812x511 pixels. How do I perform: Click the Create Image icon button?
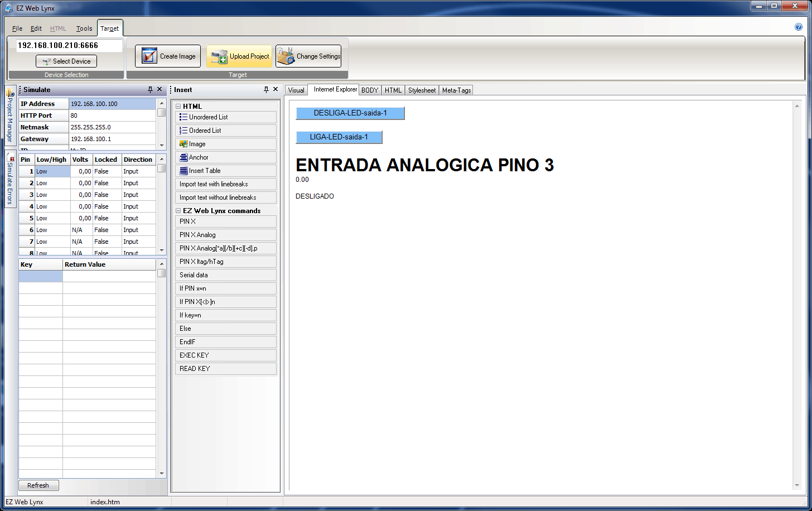pyautogui.click(x=149, y=56)
